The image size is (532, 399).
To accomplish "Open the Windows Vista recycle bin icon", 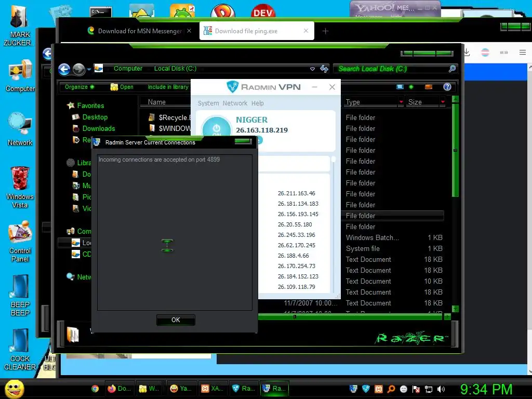I will 20,187.
